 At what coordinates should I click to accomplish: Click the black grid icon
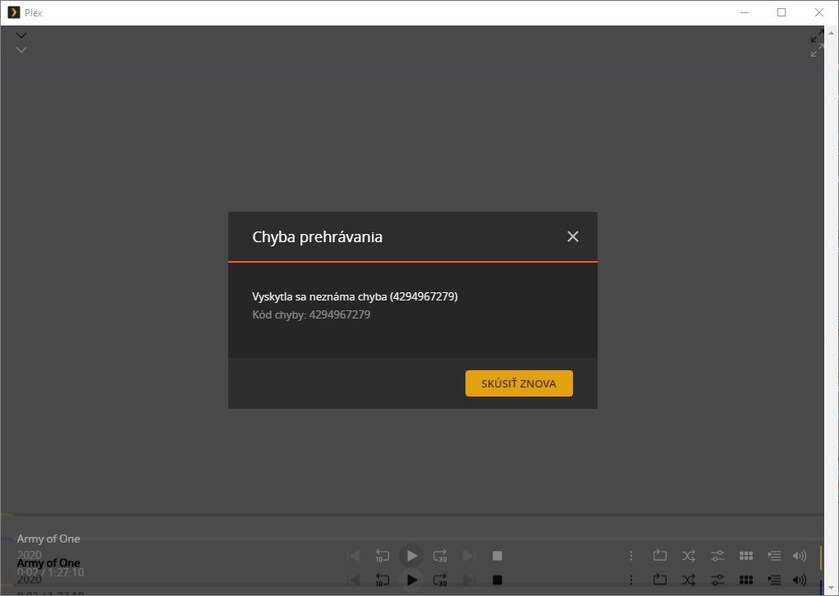pos(746,580)
